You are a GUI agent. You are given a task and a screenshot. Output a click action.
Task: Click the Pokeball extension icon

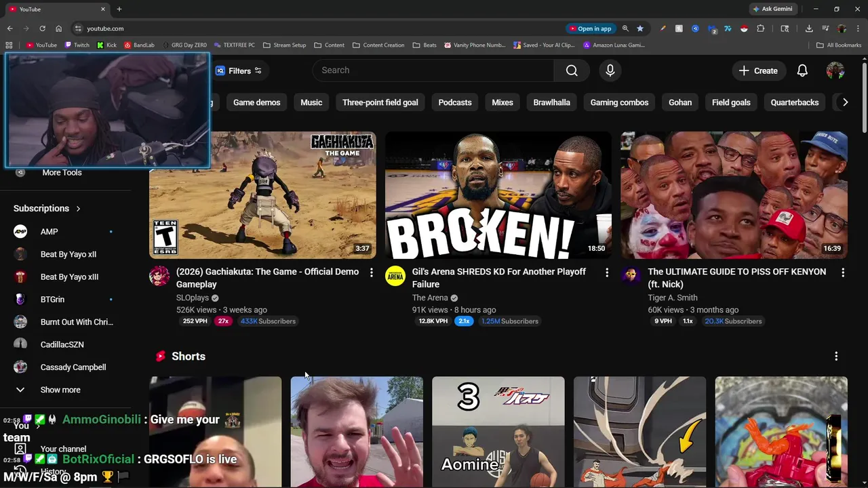click(x=744, y=28)
